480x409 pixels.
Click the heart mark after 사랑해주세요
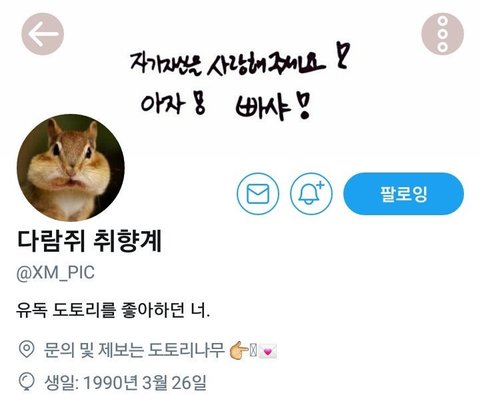[x=342, y=55]
